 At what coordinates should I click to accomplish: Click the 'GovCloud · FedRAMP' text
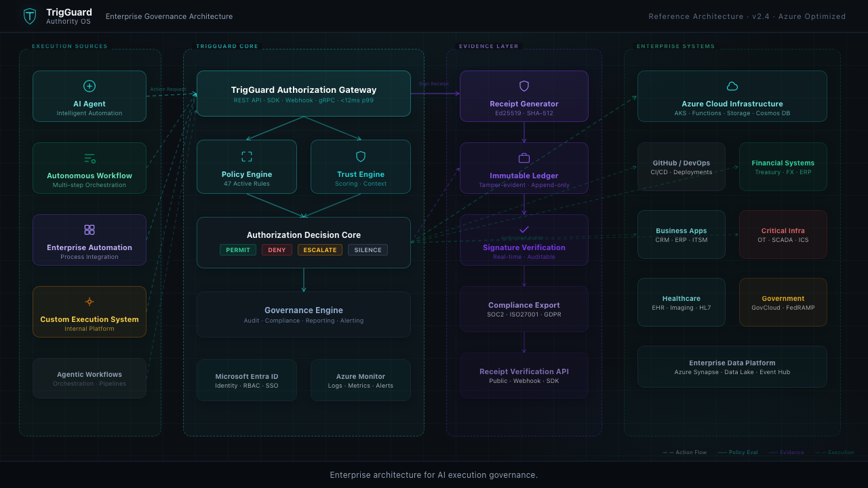click(x=783, y=308)
